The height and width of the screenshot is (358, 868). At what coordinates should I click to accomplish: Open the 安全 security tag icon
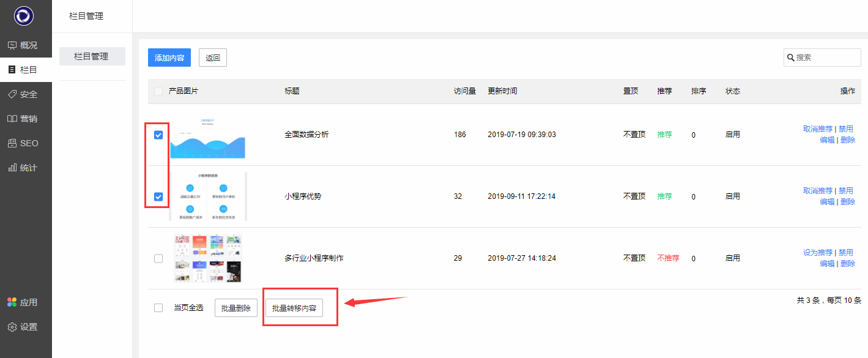12,94
